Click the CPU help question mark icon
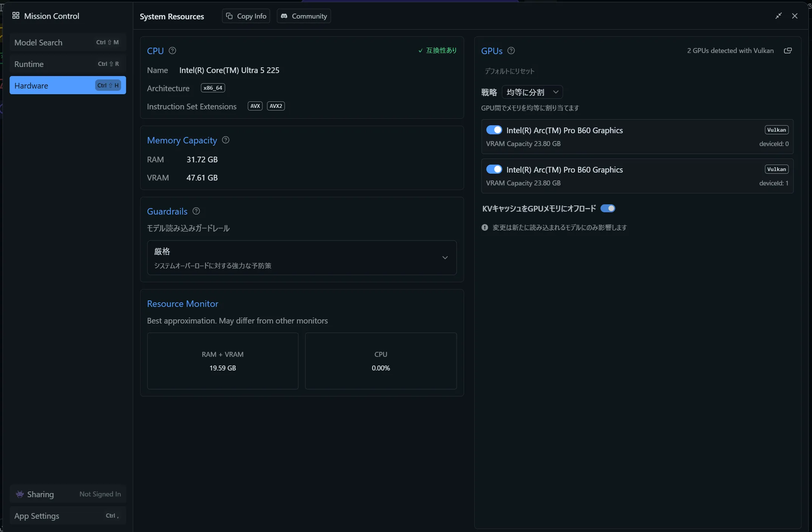 point(172,51)
